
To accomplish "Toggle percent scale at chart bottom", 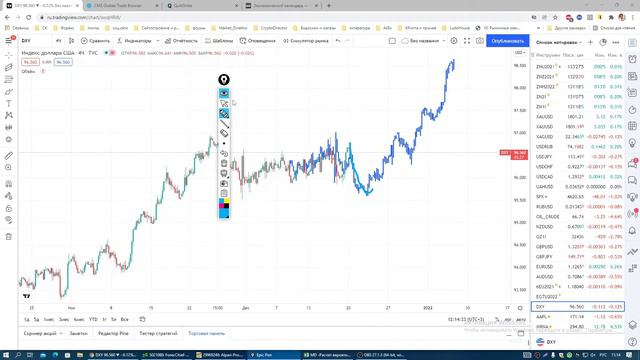I will [x=497, y=320].
